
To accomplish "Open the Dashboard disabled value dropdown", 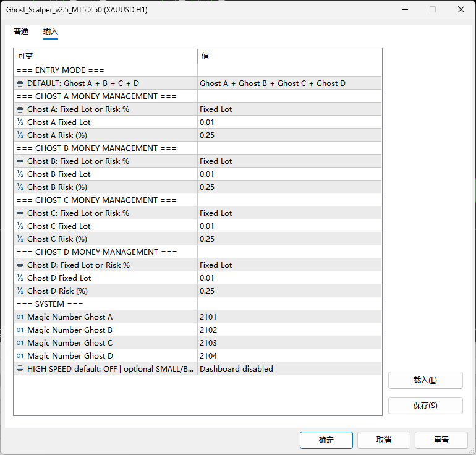I will tap(289, 369).
